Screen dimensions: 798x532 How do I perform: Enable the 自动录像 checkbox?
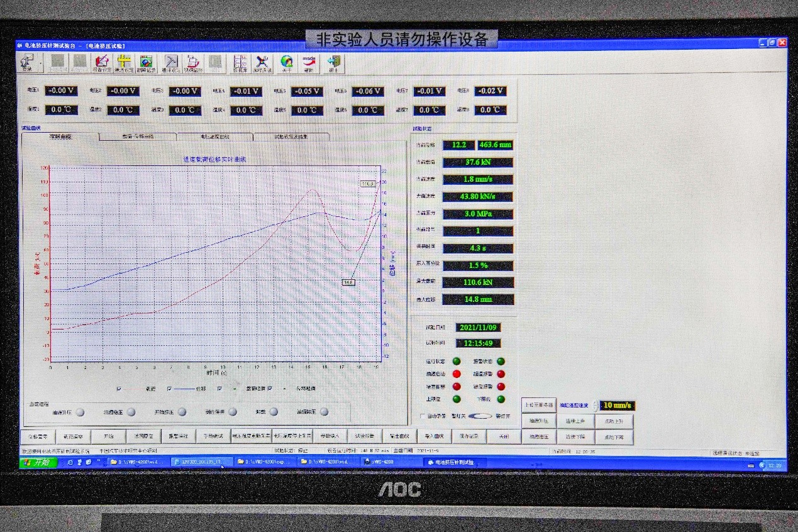423,416
